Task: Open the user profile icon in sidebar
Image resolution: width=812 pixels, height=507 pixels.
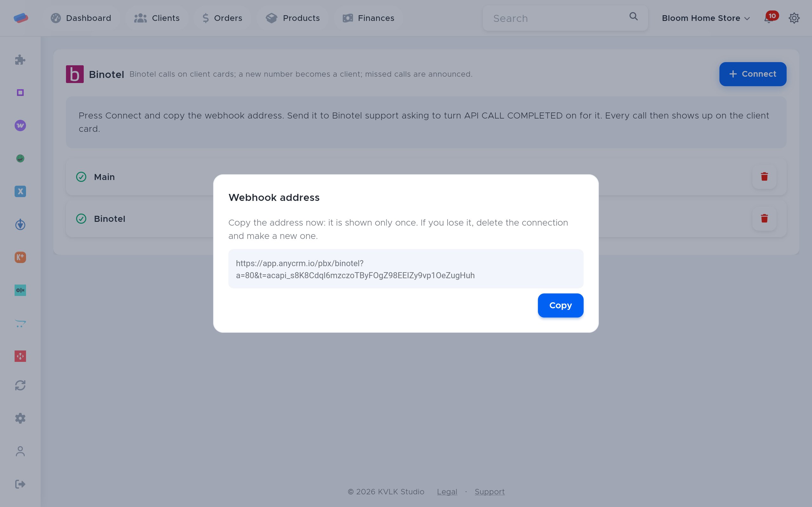Action: click(20, 451)
